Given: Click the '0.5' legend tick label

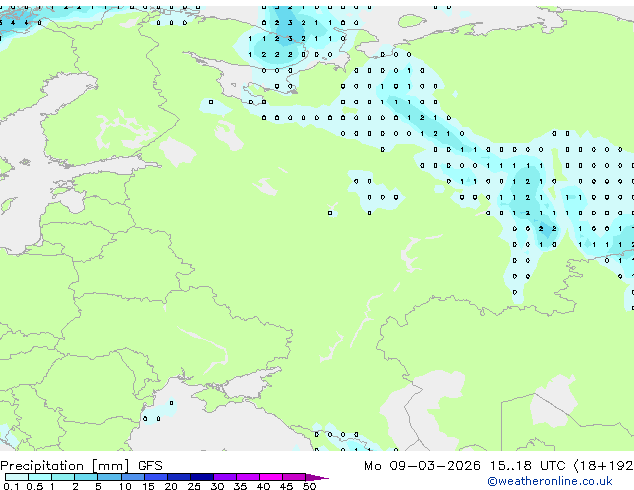Looking at the screenshot, I should 35,486.
